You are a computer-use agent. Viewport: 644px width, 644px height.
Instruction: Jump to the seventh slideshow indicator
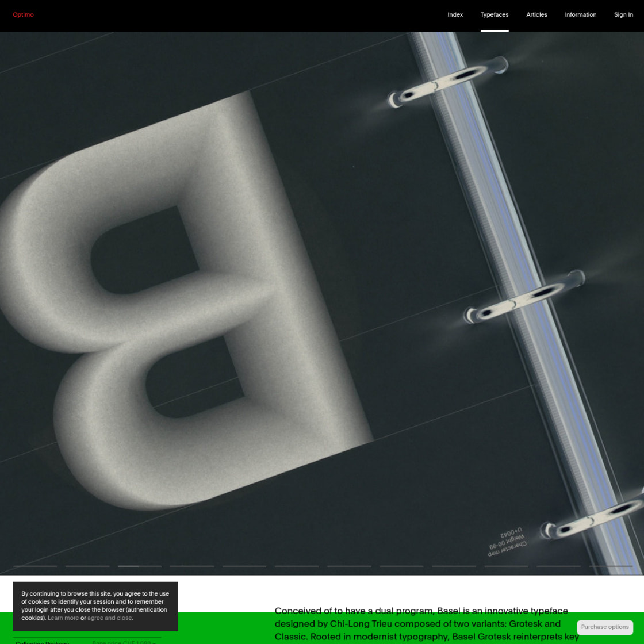coord(349,566)
